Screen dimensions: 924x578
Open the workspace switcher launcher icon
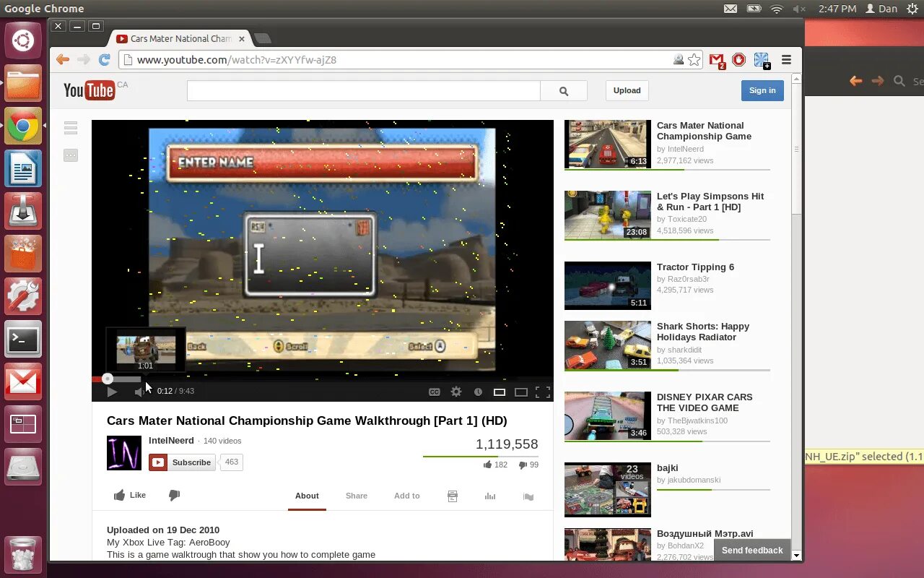pos(23,425)
